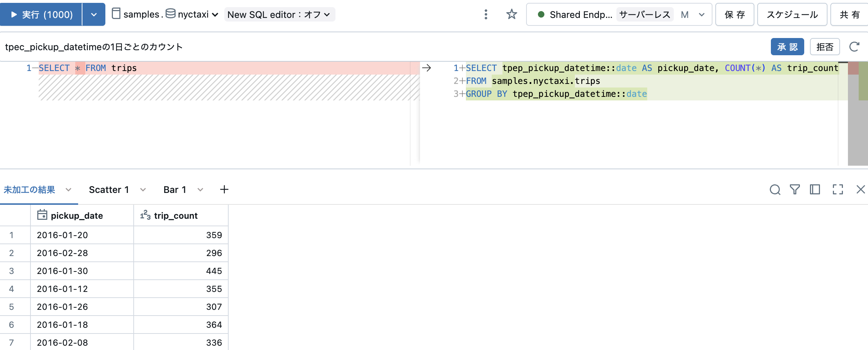The height and width of the screenshot is (350, 868).
Task: Open the スケジュール dialog
Action: (792, 14)
